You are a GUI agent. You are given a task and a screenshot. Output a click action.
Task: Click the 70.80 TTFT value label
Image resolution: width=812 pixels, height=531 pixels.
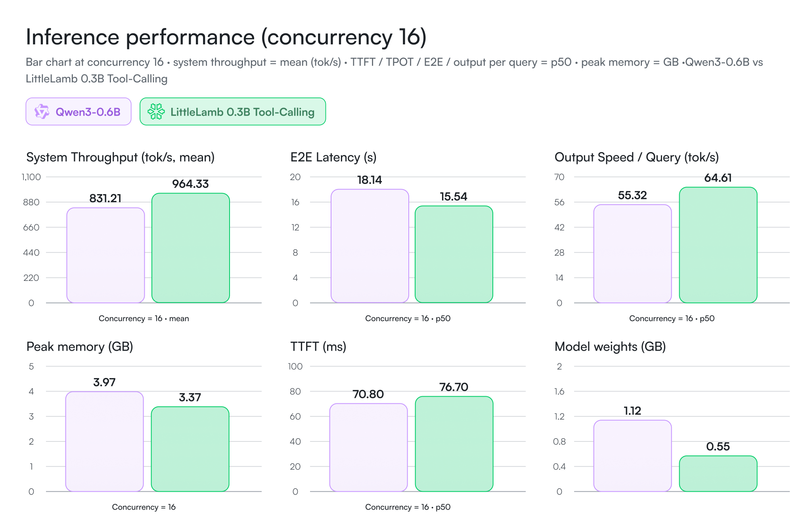click(368, 394)
